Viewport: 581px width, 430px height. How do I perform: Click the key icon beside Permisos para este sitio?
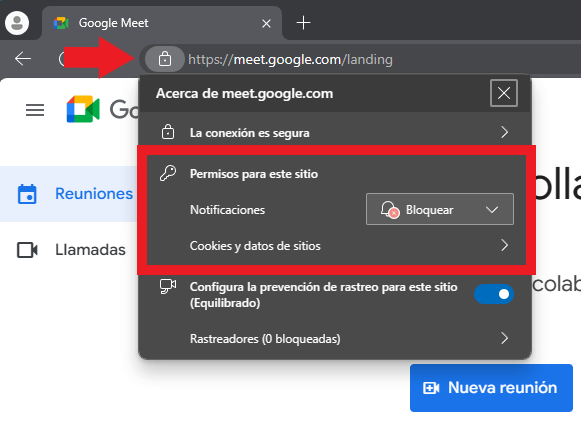(x=168, y=173)
